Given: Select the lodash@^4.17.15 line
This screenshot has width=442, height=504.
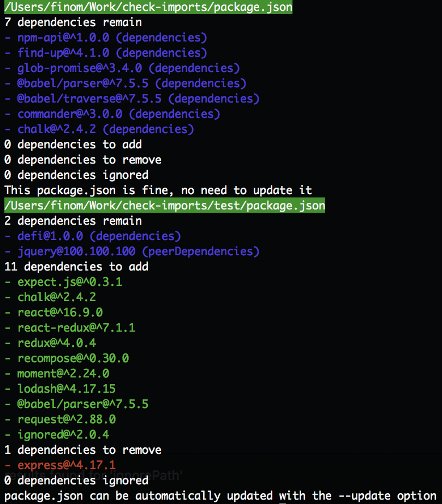Looking at the screenshot, I should [60, 389].
